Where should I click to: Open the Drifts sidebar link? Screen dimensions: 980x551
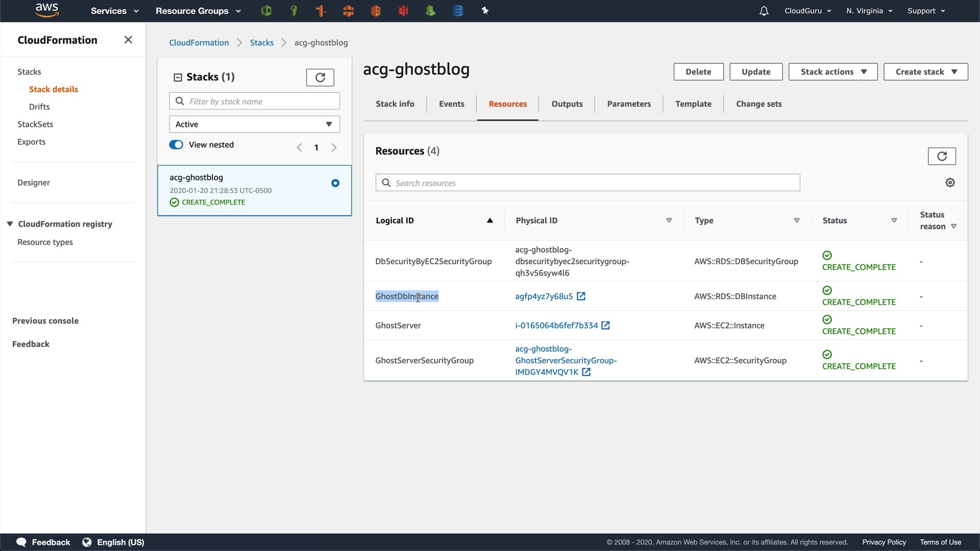tap(39, 107)
